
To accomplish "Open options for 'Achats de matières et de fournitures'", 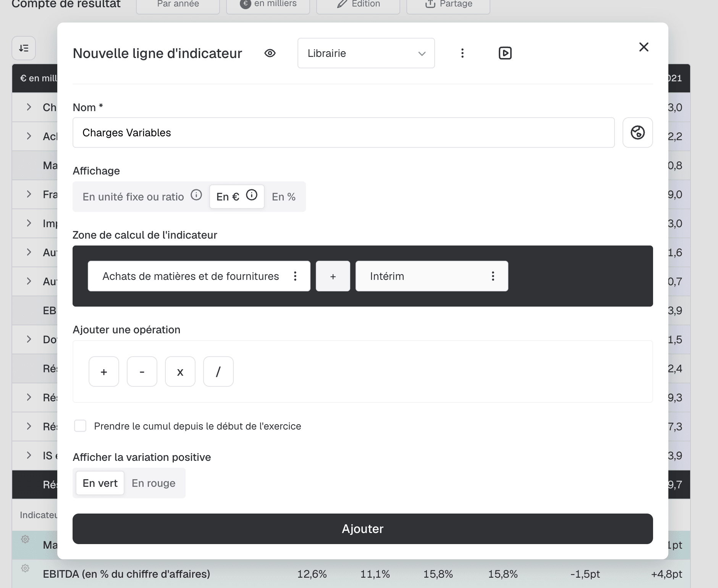I will click(x=295, y=276).
